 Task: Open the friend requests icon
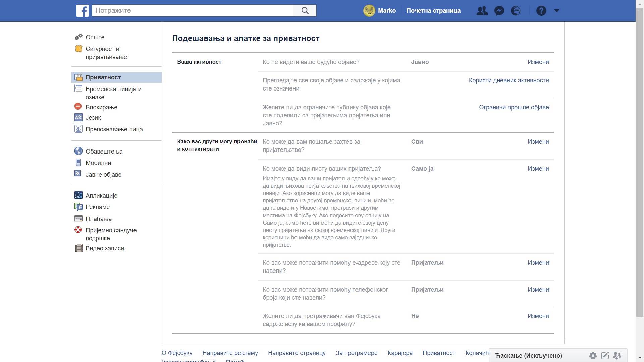[482, 10]
